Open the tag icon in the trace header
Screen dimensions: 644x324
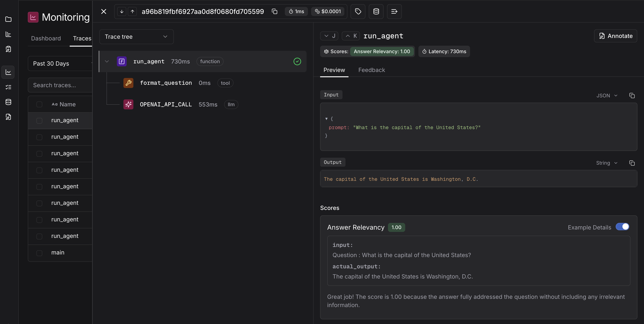pyautogui.click(x=358, y=11)
